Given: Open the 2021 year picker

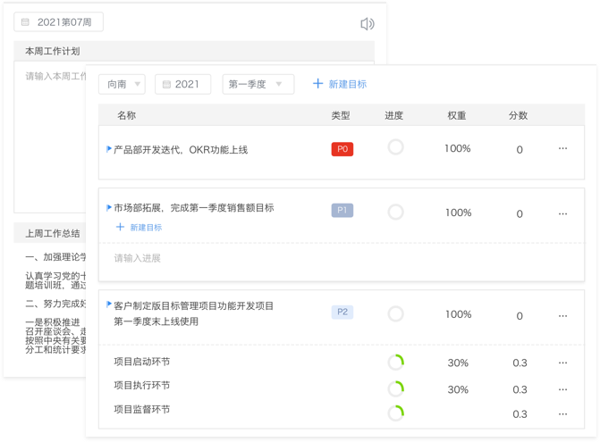Looking at the screenshot, I should (x=181, y=84).
